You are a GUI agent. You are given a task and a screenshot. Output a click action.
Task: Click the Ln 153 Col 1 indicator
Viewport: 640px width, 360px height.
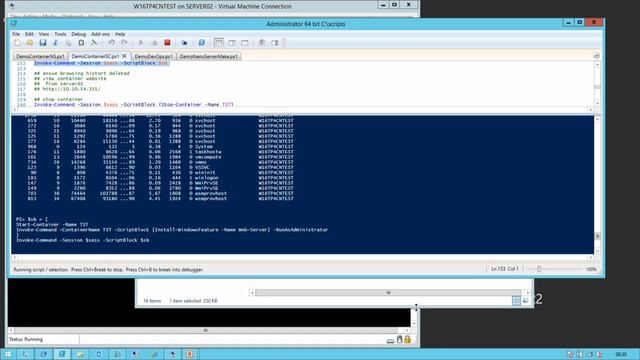504,269
